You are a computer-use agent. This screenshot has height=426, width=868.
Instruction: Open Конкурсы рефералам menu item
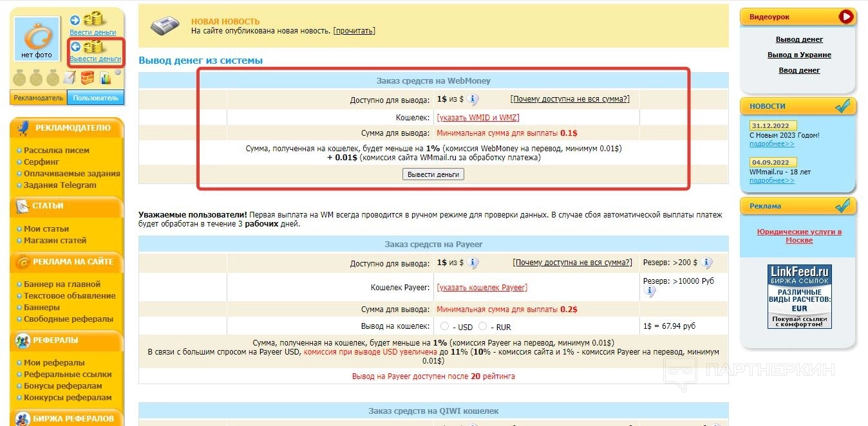[68, 398]
